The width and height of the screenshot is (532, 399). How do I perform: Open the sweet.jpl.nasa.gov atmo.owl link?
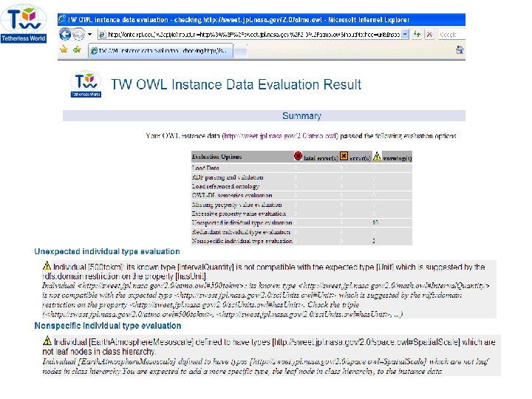coord(281,136)
